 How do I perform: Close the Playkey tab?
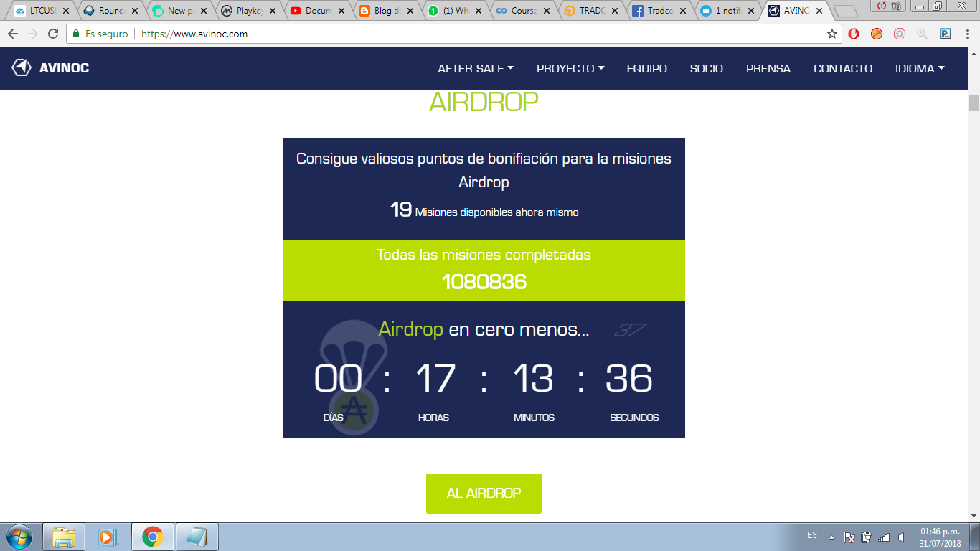273,11
